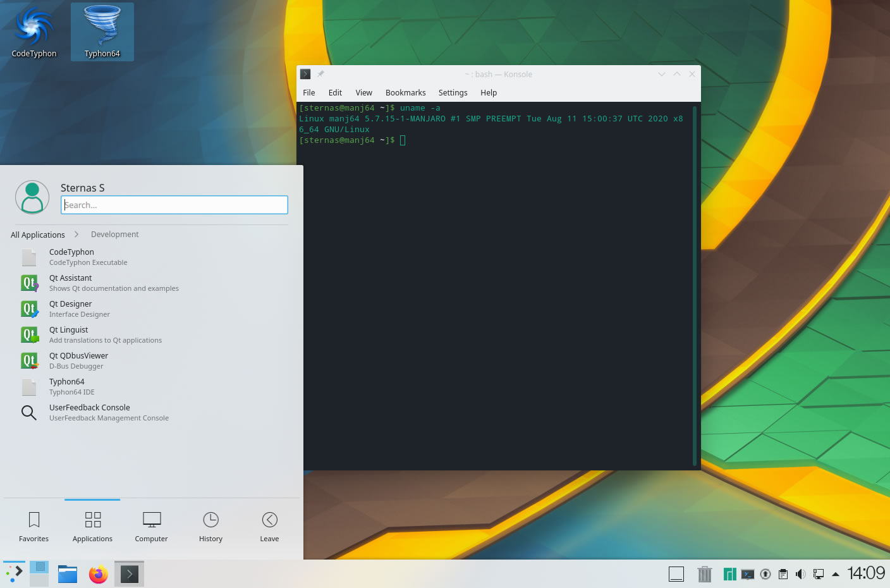890x588 pixels.
Task: Launch Firefox from the taskbar
Action: pyautogui.click(x=98, y=574)
